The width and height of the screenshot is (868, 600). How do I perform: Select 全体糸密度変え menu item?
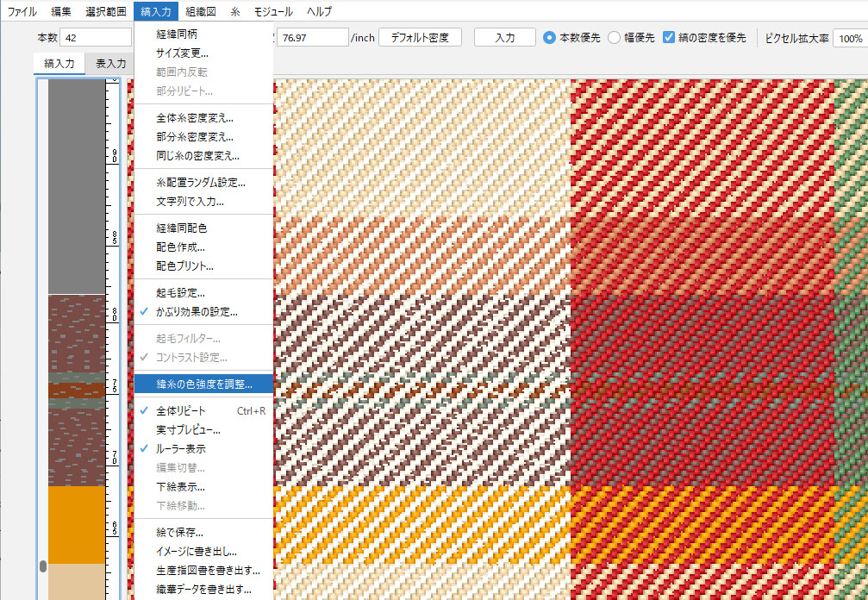[195, 118]
